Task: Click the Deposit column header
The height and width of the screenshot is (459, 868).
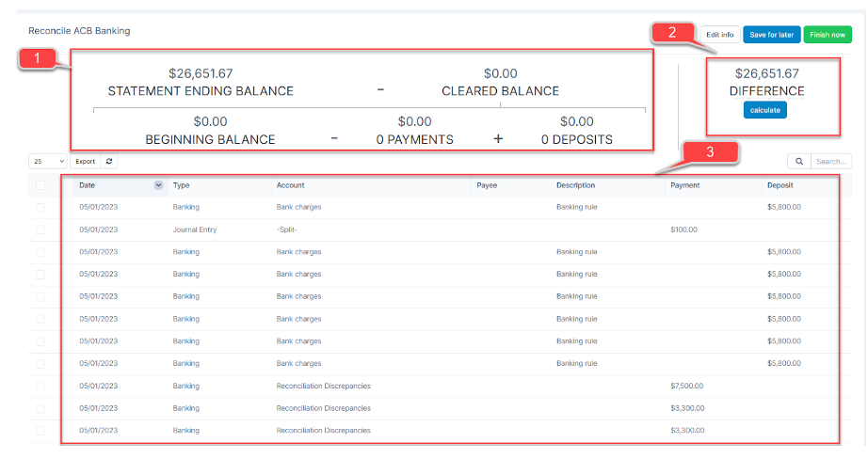Action: 780,185
